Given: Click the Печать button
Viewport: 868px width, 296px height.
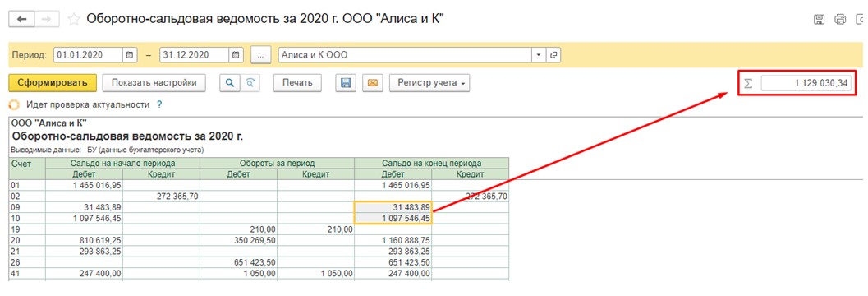Looking at the screenshot, I should pos(297,82).
